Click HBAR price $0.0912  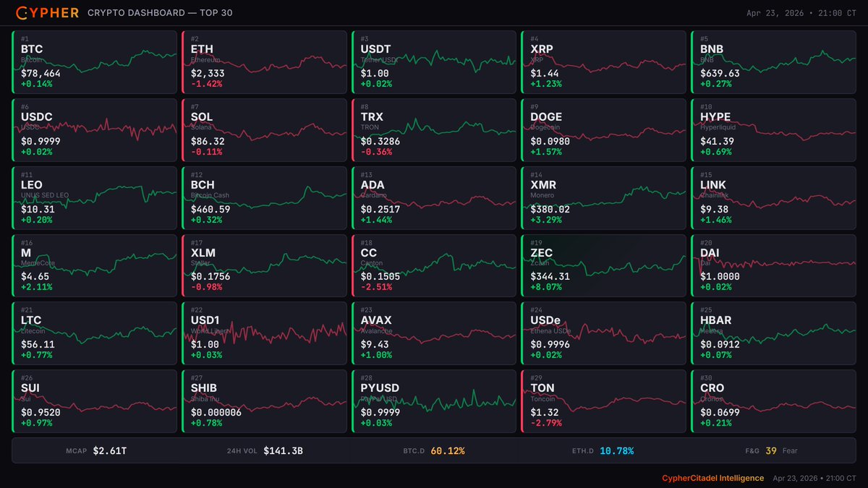tap(720, 346)
